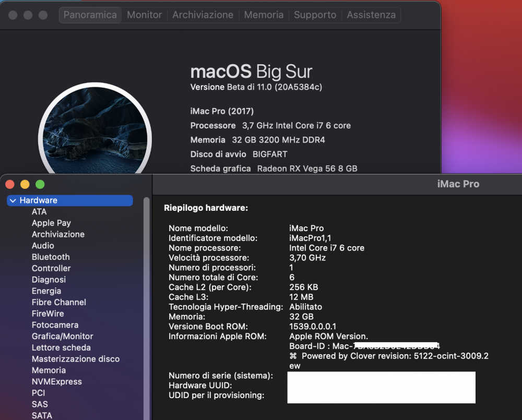Viewport: 522px width, 420px height.
Task: Select Diagnosi in the sidebar
Action: (49, 280)
